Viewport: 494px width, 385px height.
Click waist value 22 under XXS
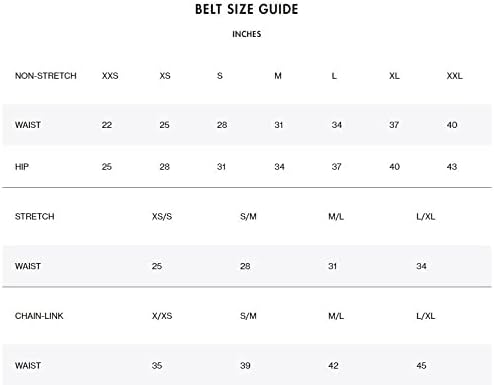pyautogui.click(x=107, y=125)
